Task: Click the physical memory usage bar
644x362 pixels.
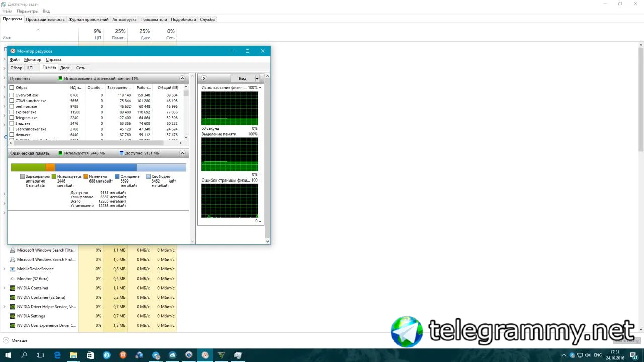Action: tap(98, 168)
